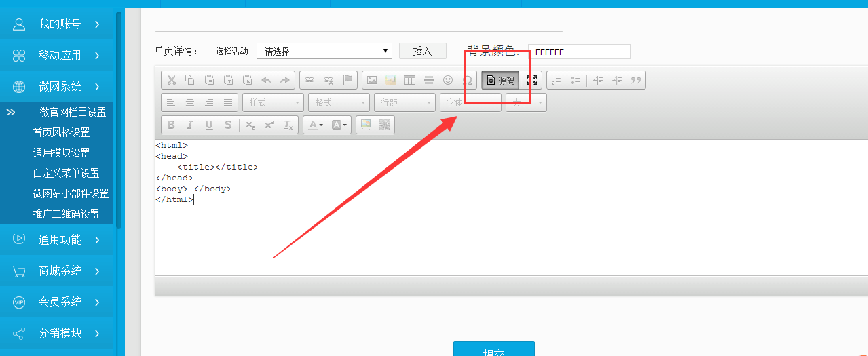
Task: Toggle bold formatting (B)
Action: (171, 125)
